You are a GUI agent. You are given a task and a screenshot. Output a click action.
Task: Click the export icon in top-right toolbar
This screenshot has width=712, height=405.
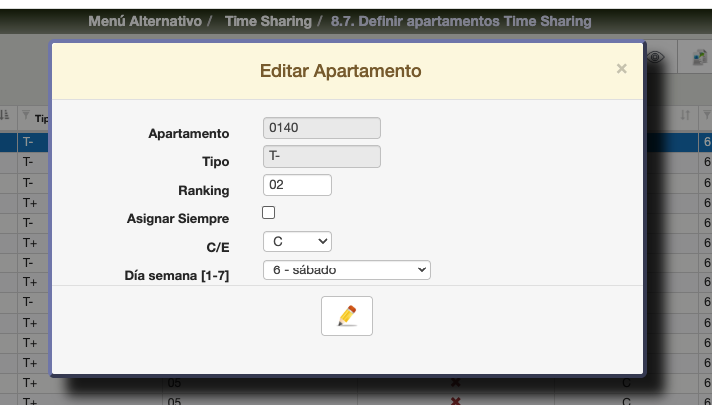701,58
